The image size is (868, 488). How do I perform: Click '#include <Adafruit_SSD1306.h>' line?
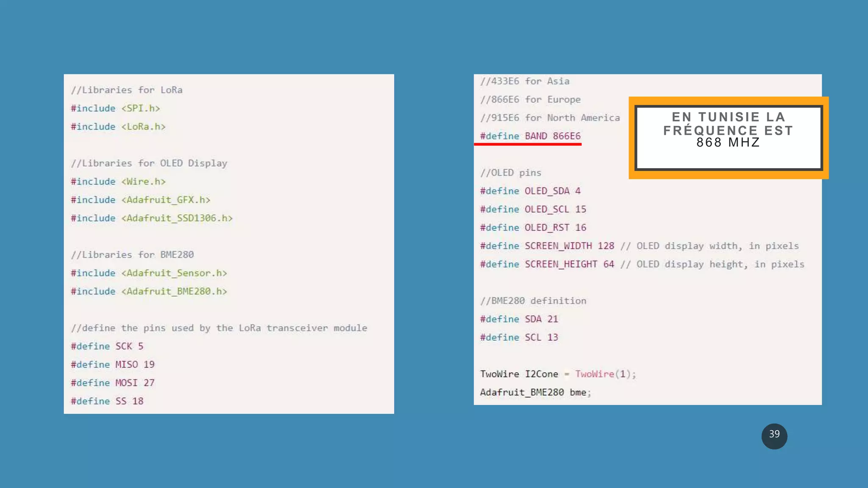[x=151, y=218]
